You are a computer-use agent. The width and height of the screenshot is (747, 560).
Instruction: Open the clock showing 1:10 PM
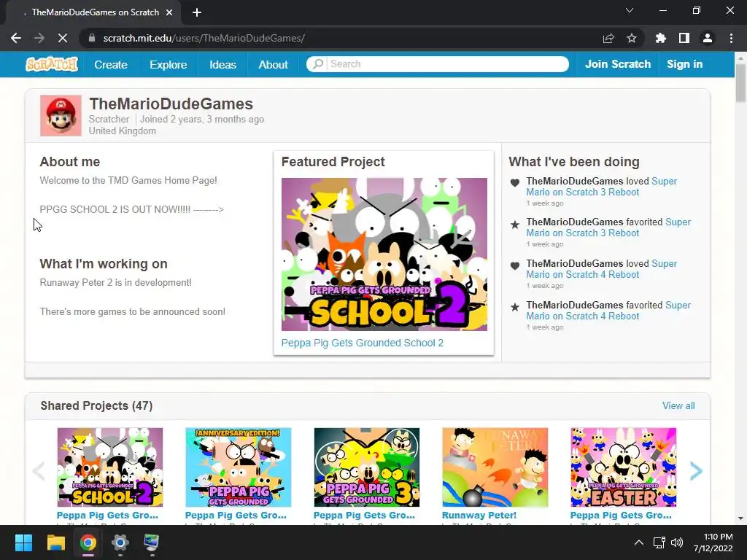[x=713, y=542]
